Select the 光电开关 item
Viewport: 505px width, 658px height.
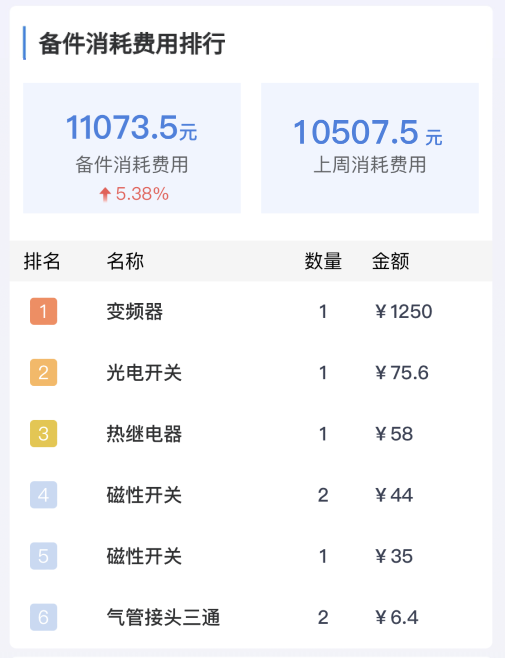pyautogui.click(x=144, y=373)
